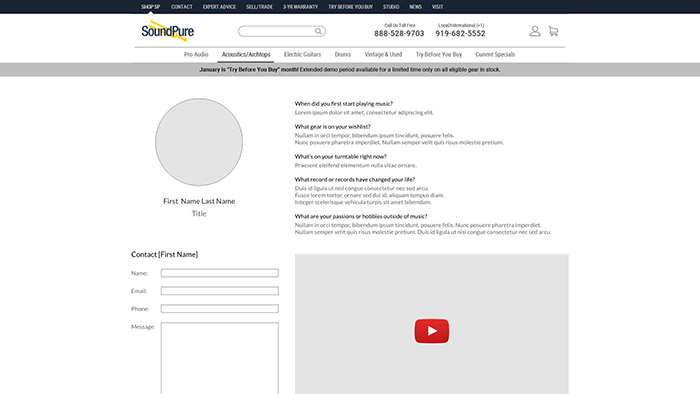
Task: Click the Name input field
Action: click(220, 273)
